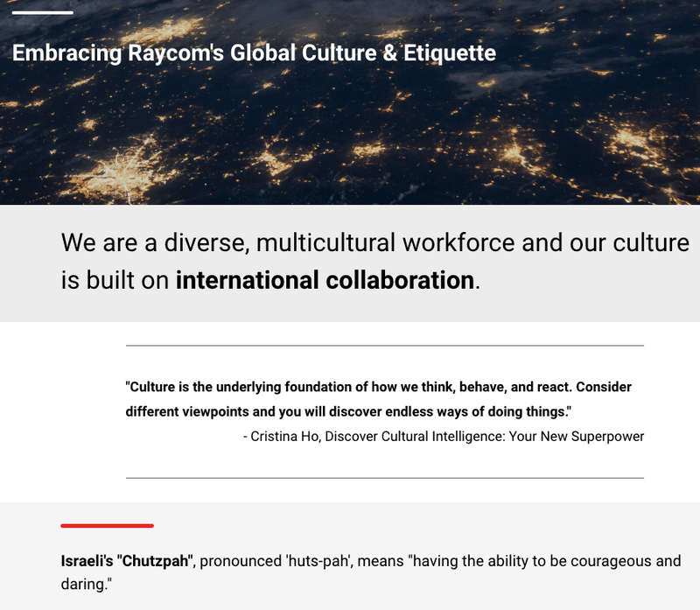Click the quote line starting "different viewpoints and you will"
The height and width of the screenshot is (610, 700).
[348, 410]
